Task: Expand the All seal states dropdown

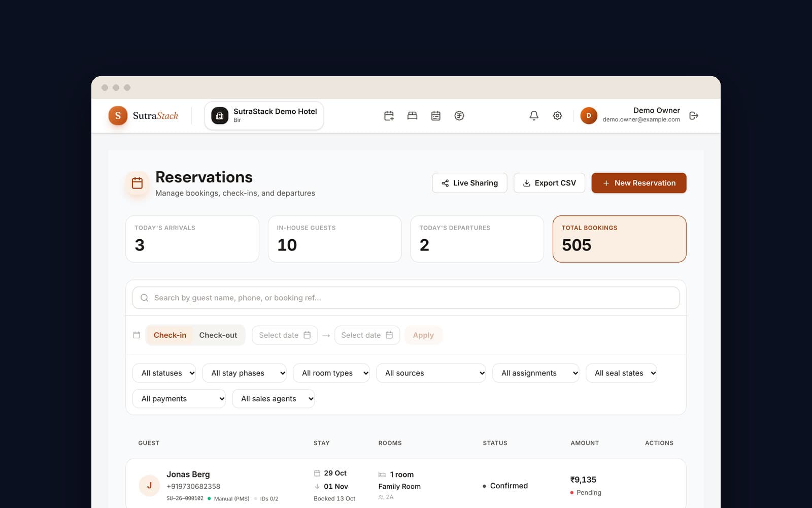Action: [x=622, y=373]
